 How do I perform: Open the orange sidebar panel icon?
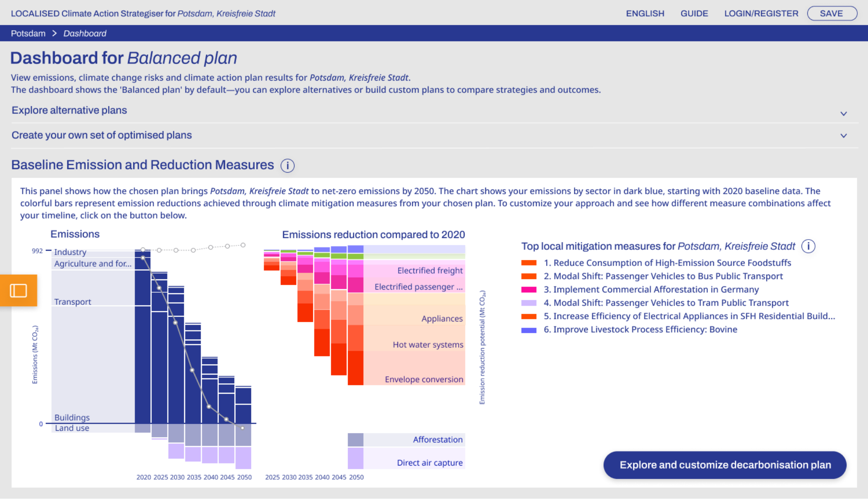point(18,290)
